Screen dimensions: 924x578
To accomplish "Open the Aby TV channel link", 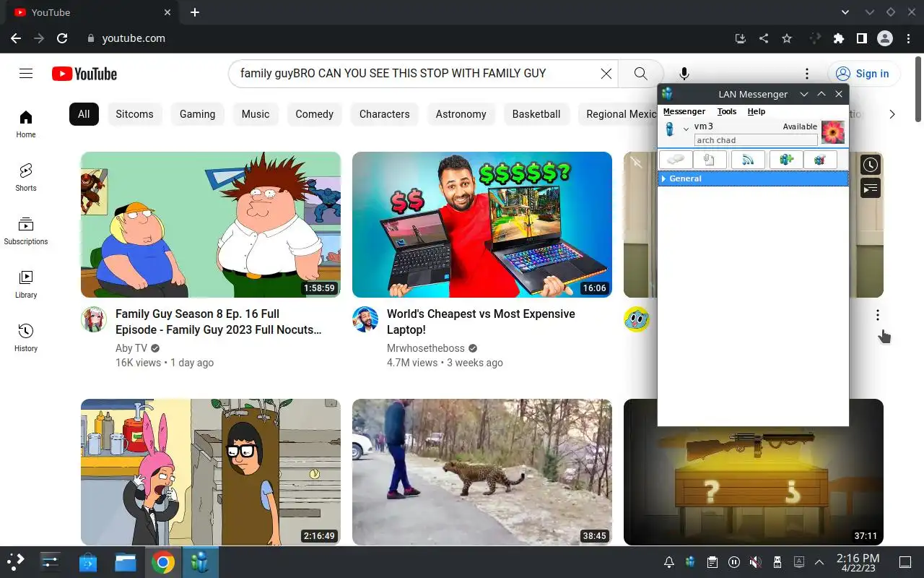I will (x=131, y=348).
